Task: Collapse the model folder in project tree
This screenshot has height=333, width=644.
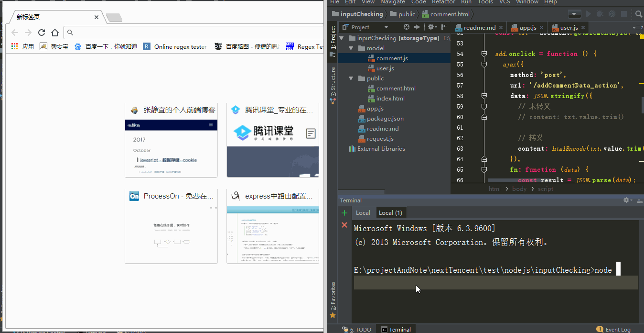Action: tap(351, 48)
